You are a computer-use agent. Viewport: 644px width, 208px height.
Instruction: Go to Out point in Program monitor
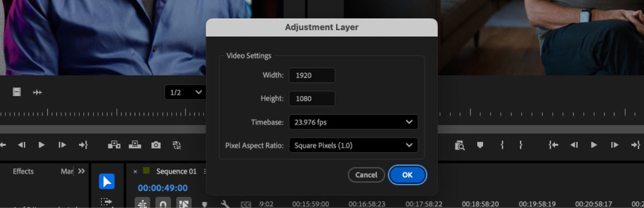pos(636,145)
